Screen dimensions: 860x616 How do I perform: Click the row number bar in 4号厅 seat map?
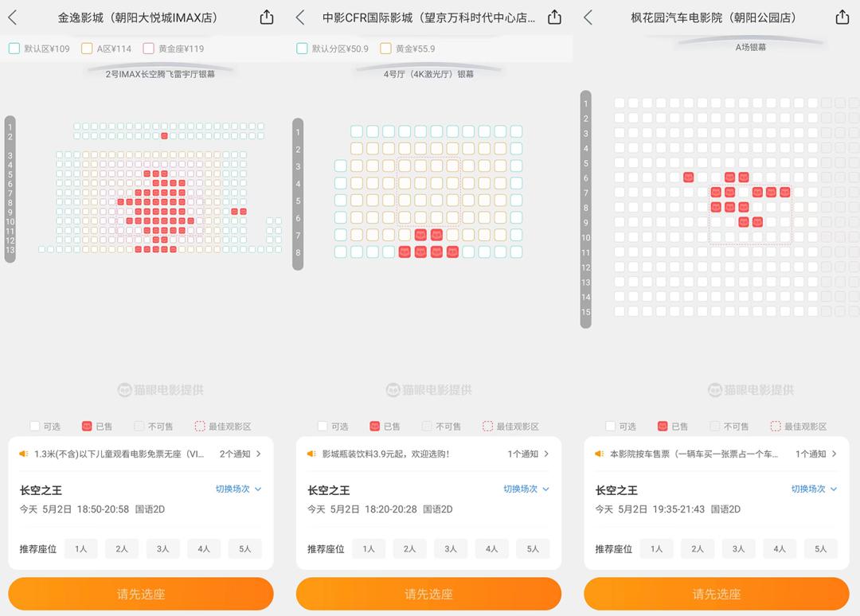coord(298,193)
